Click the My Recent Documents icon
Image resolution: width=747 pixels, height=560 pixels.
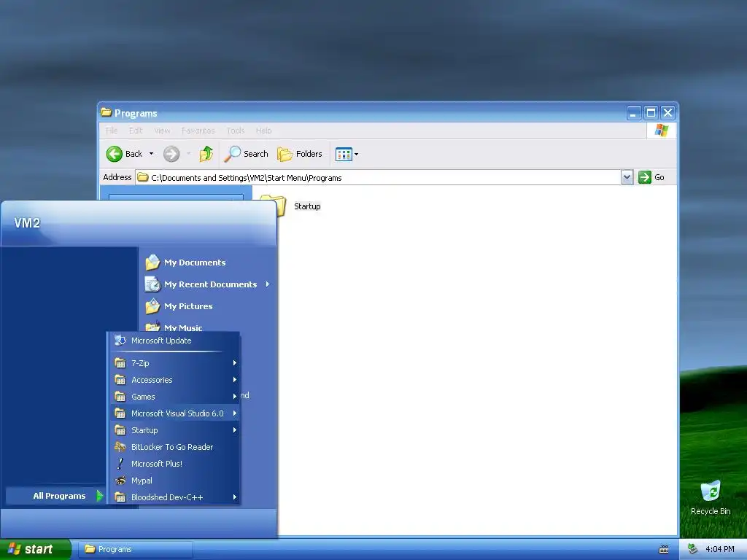point(152,284)
